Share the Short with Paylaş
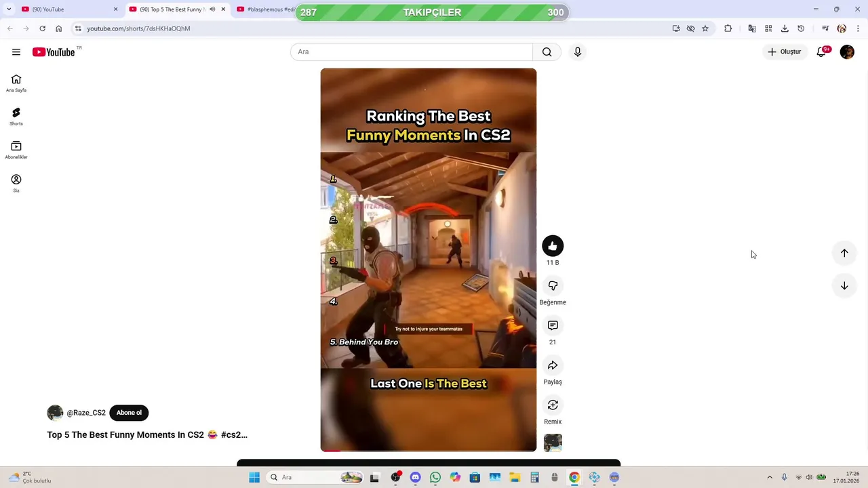Screen dimensions: 868x488 pyautogui.click(x=553, y=365)
